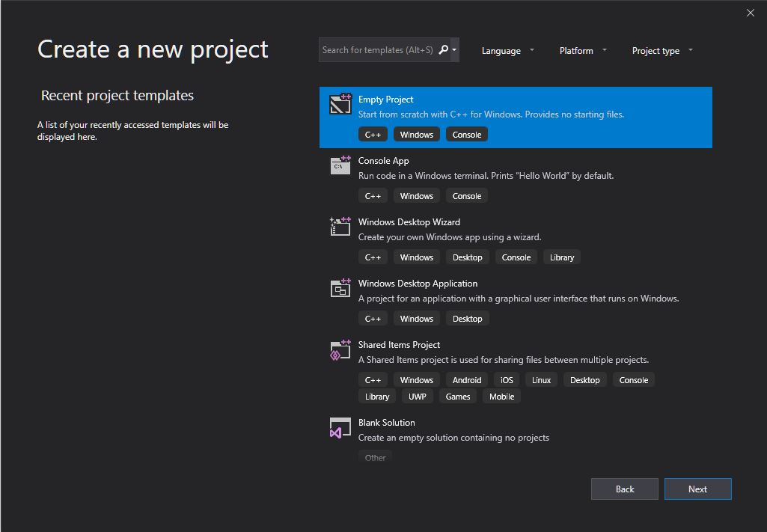Click 'Create your own Windows app using a wizard.'
Image resolution: width=767 pixels, height=532 pixels.
click(450, 237)
